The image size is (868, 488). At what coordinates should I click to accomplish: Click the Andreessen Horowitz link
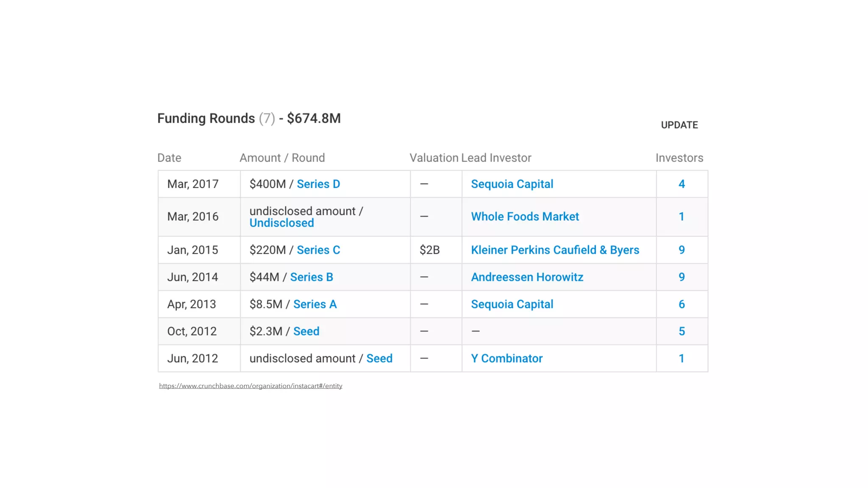(527, 277)
